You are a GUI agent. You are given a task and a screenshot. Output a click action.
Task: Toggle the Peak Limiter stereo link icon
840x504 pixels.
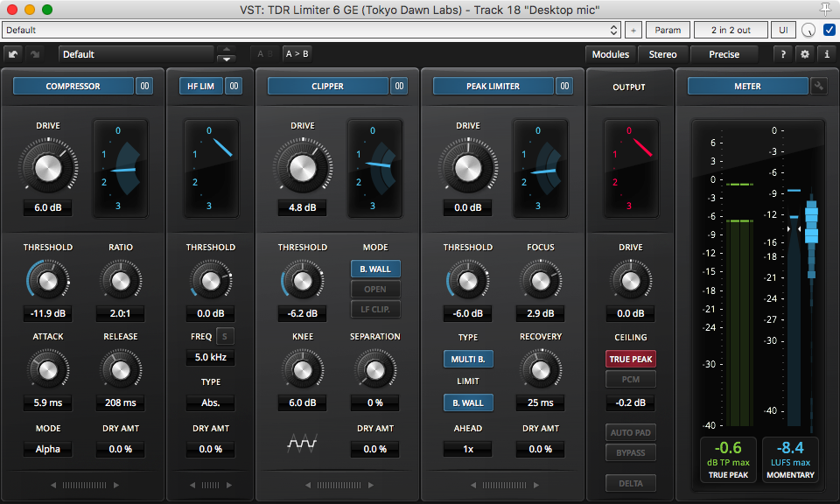tap(564, 86)
